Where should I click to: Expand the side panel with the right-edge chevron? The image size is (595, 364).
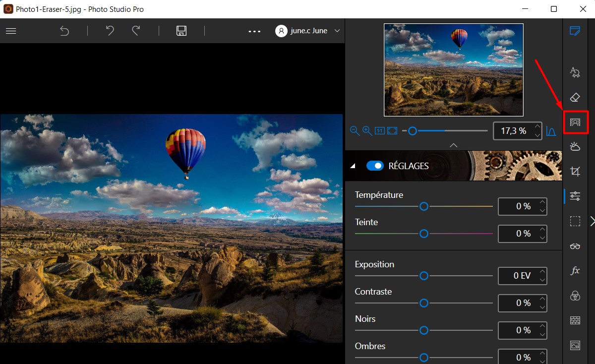click(592, 221)
